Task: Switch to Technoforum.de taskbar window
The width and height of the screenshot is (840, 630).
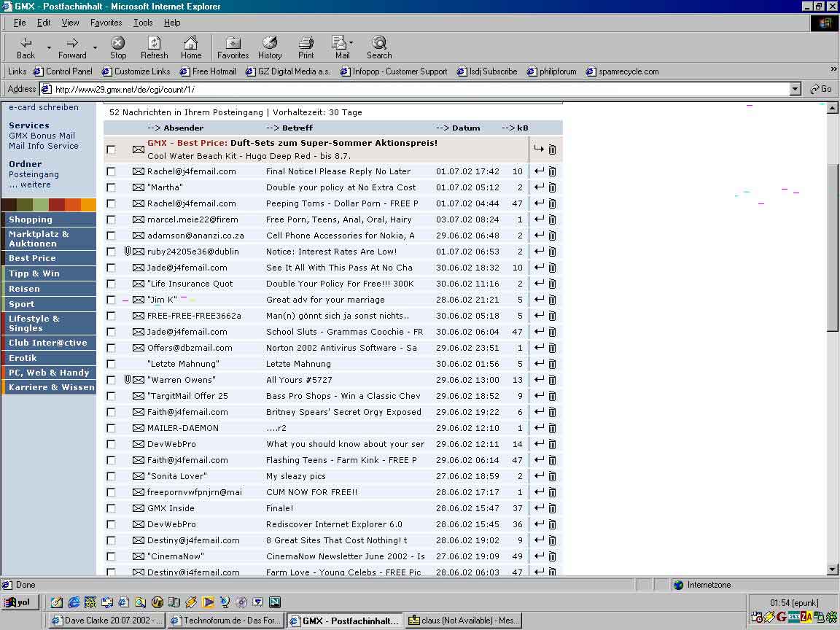Action: tap(226, 621)
